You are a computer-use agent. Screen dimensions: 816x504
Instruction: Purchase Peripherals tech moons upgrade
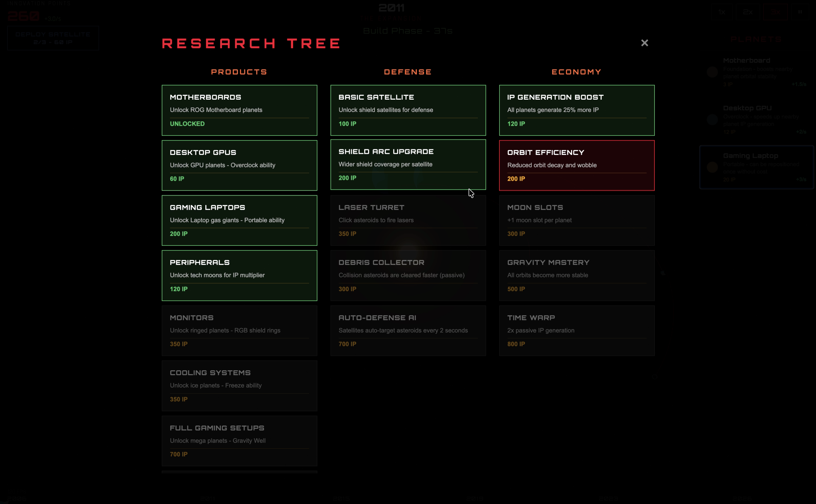pyautogui.click(x=239, y=275)
